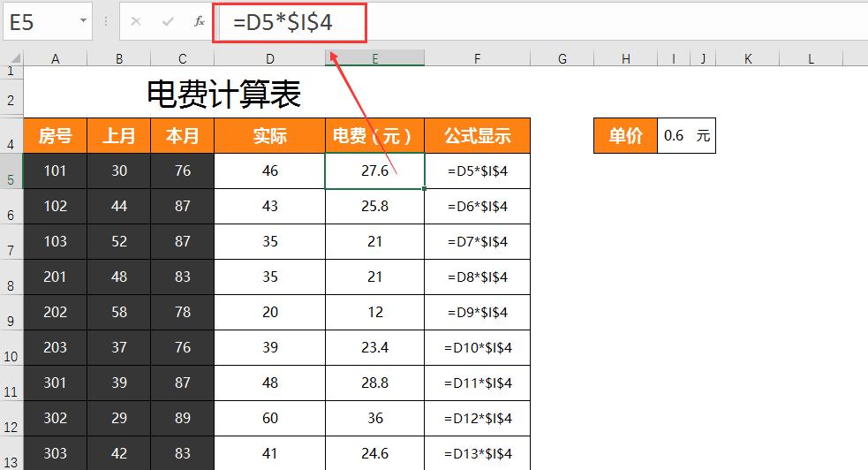Screen dimensions: 868x470
Task: Click the Insert Function fx icon
Action: pos(200,21)
